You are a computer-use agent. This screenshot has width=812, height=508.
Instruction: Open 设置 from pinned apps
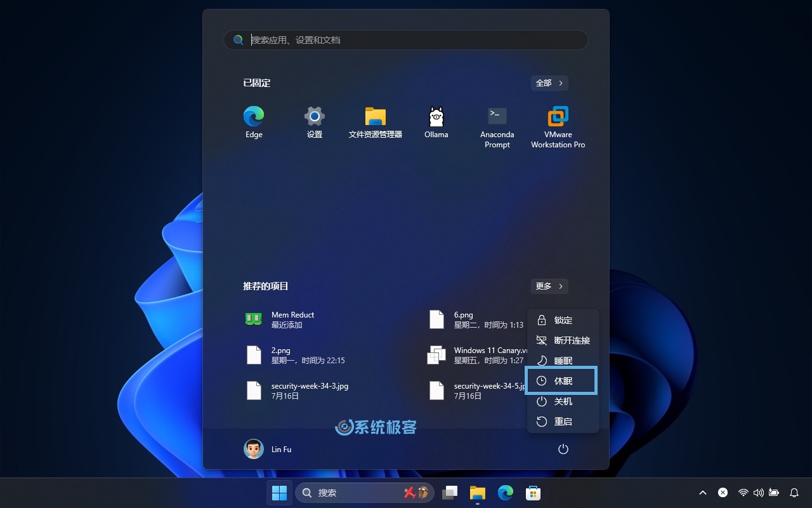315,123
